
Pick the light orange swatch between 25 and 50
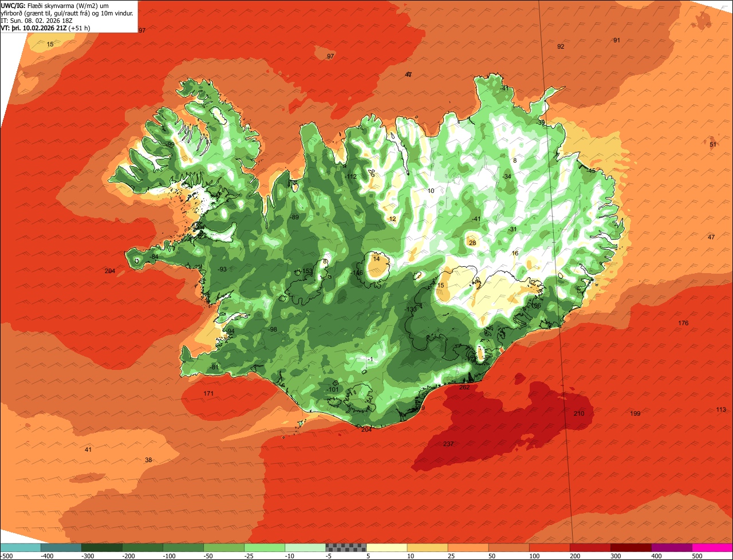[x=468, y=547]
